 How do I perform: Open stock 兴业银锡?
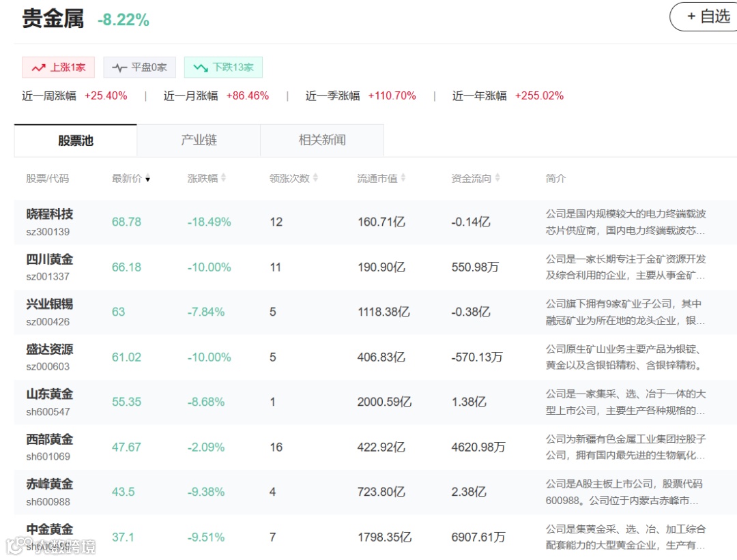[x=50, y=304]
